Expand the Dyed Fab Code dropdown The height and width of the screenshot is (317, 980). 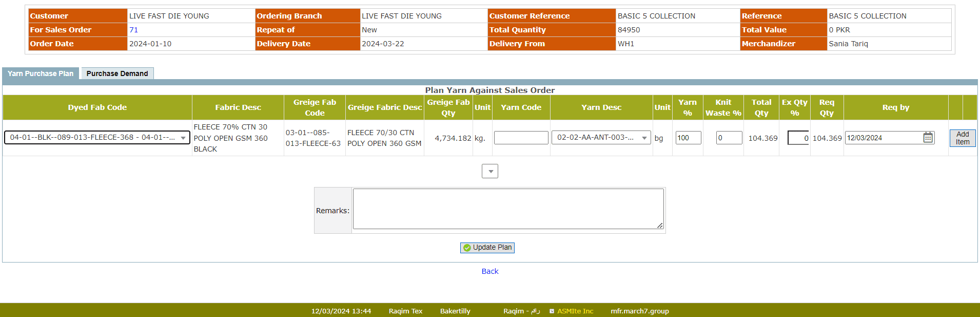click(x=183, y=138)
